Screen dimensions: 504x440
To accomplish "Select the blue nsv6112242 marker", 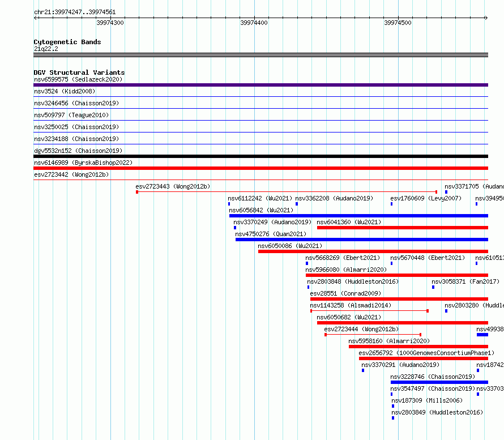I will point(229,204).
